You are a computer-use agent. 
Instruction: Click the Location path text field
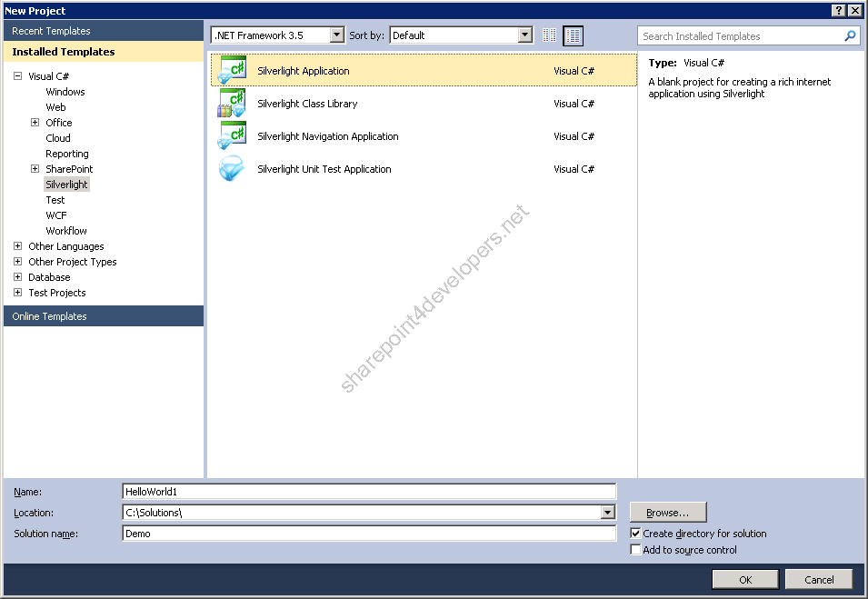[x=362, y=513]
